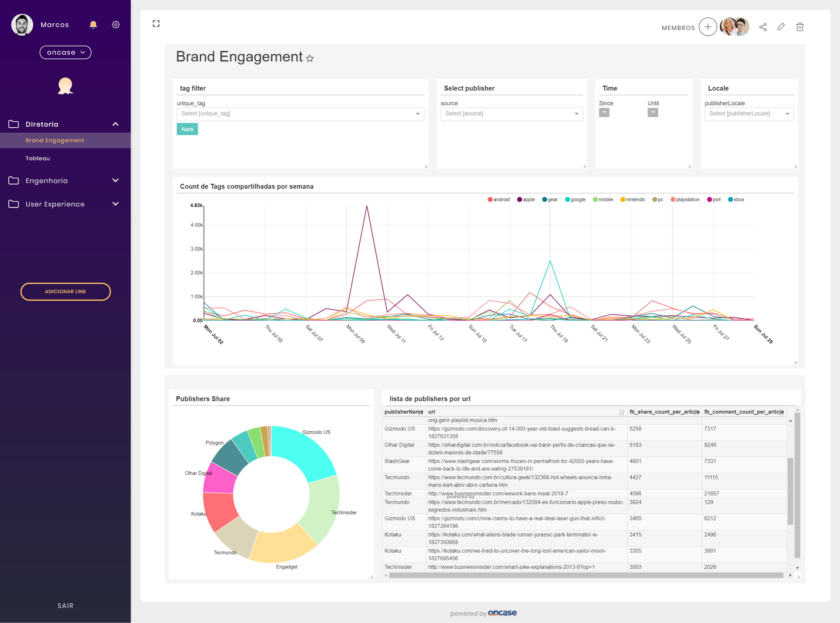
Task: Share the dashboard via share icon
Action: [763, 27]
